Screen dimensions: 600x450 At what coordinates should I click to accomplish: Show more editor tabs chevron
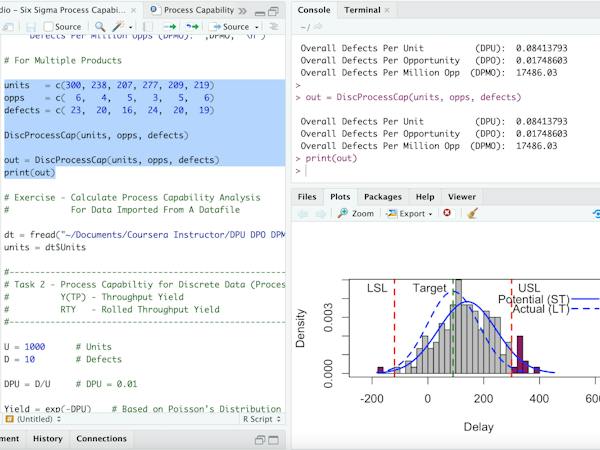pos(242,11)
